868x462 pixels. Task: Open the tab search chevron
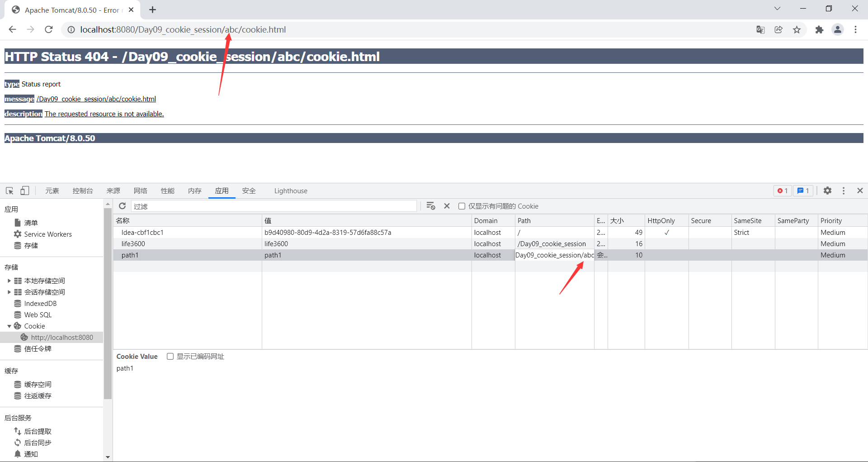pyautogui.click(x=777, y=9)
